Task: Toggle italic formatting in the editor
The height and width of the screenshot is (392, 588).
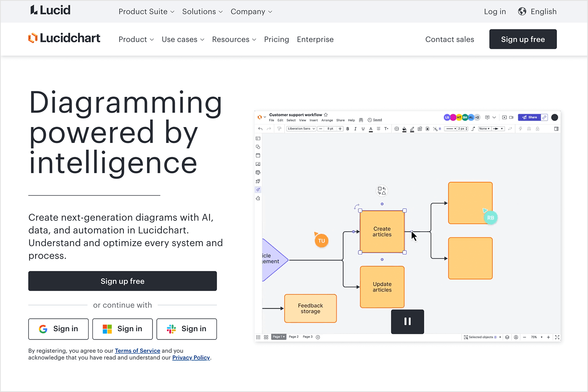Action: pos(355,129)
